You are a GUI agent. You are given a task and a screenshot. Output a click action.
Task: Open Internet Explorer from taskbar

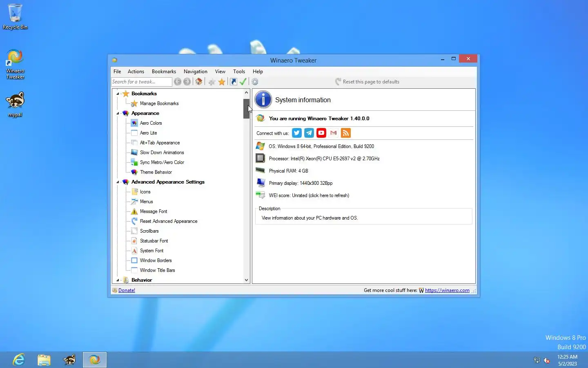tap(19, 360)
